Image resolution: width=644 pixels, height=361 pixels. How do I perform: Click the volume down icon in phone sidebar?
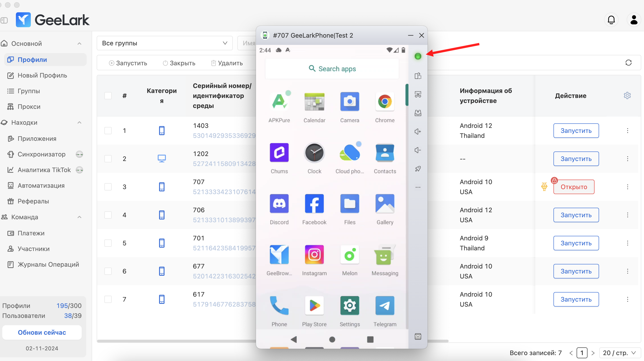(418, 150)
